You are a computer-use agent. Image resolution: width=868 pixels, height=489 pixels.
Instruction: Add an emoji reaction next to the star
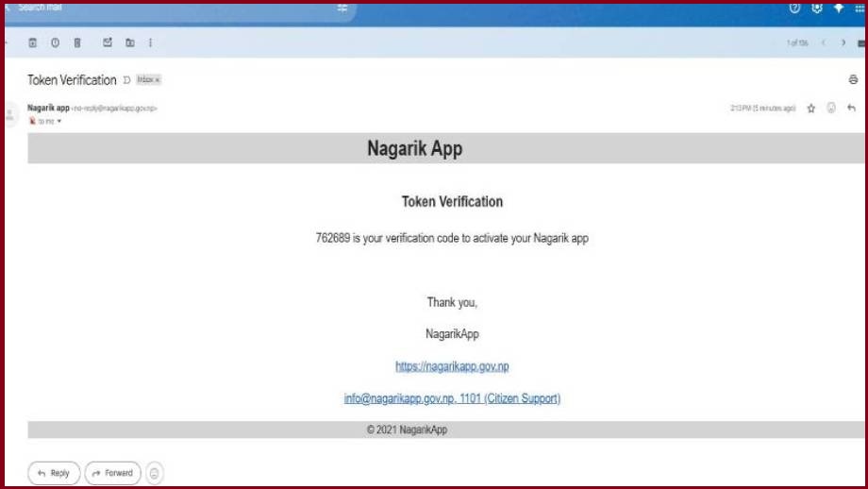pyautogui.click(x=831, y=109)
